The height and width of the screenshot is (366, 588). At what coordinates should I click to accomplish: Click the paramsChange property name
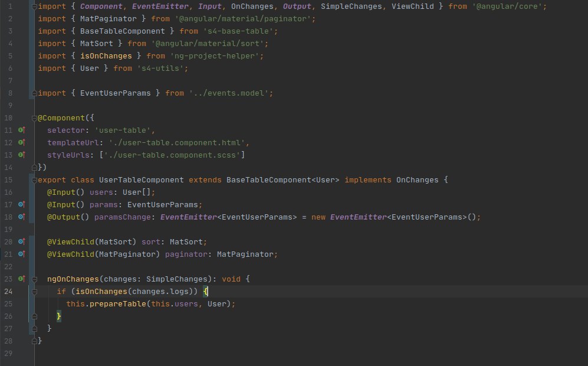122,217
